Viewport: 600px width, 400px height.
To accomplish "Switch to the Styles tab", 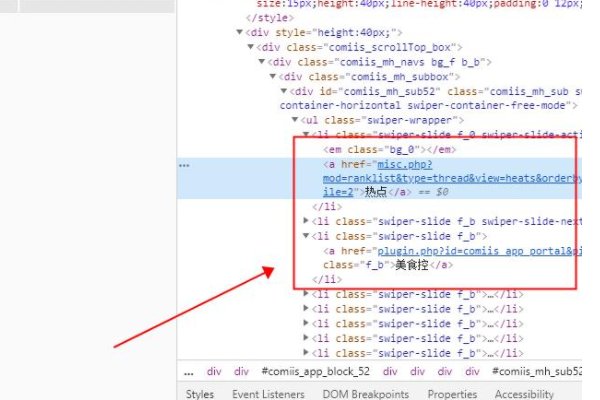I will click(x=200, y=393).
